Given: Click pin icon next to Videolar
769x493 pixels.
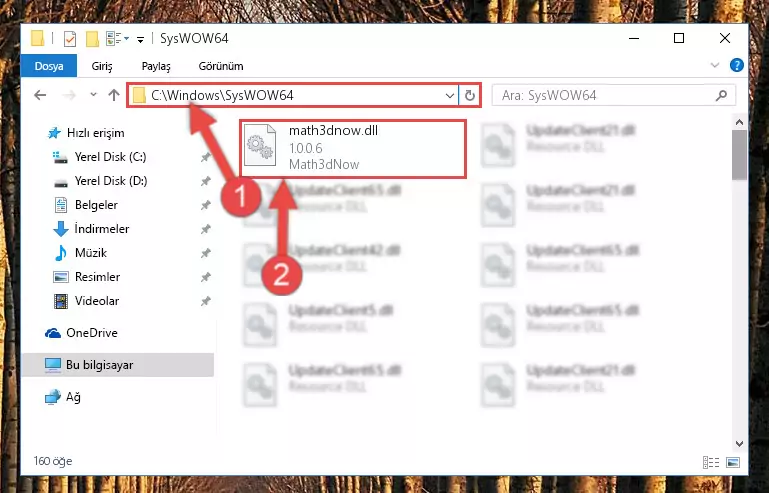Looking at the screenshot, I should (x=205, y=301).
